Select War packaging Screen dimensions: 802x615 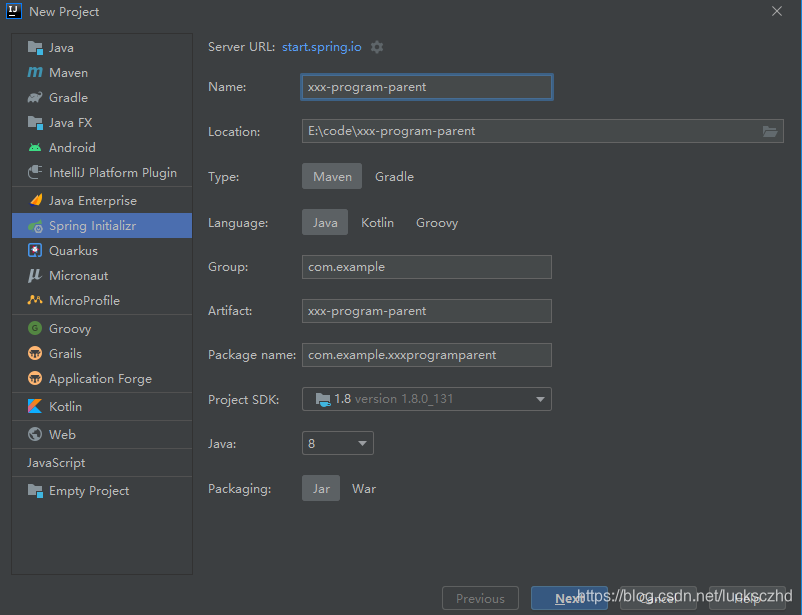(364, 488)
